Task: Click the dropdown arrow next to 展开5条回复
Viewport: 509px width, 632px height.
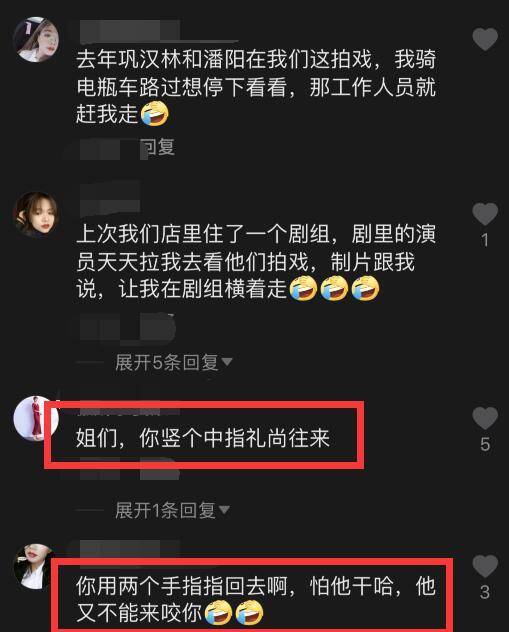Action: pos(226,362)
